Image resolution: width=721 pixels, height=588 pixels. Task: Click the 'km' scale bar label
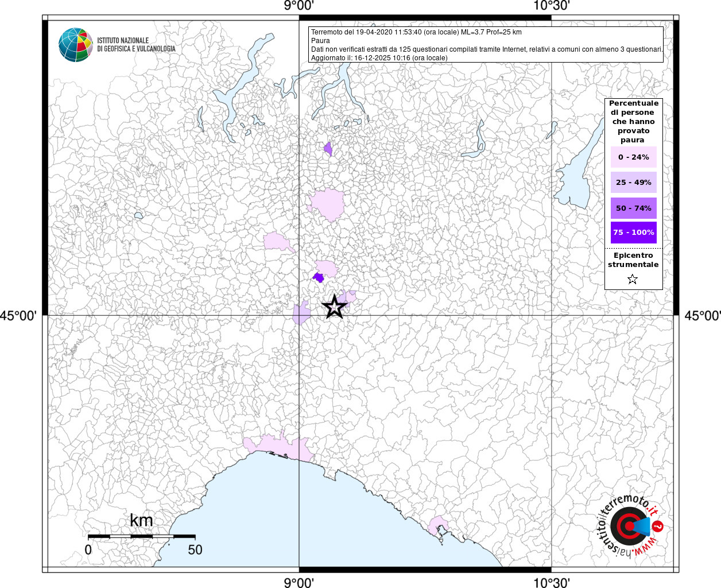[141, 521]
